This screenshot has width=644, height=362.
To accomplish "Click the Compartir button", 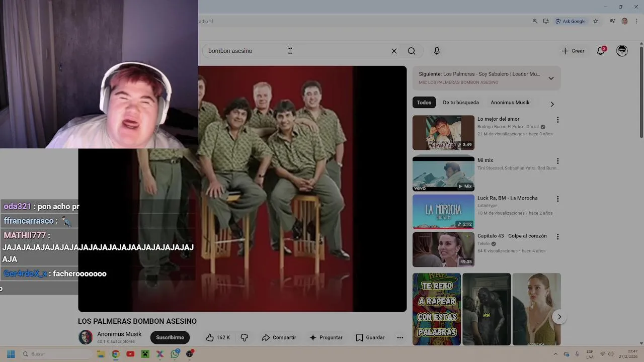I will point(279,337).
